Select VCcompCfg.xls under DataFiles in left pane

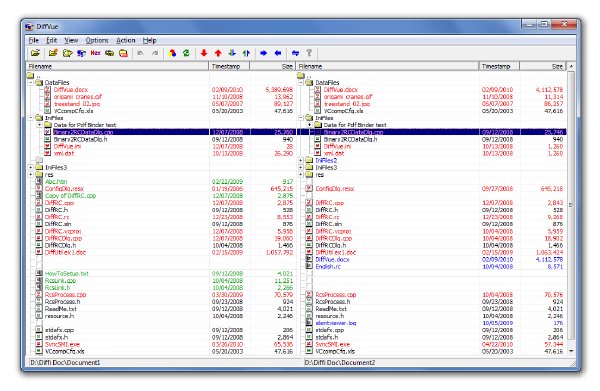tap(74, 111)
